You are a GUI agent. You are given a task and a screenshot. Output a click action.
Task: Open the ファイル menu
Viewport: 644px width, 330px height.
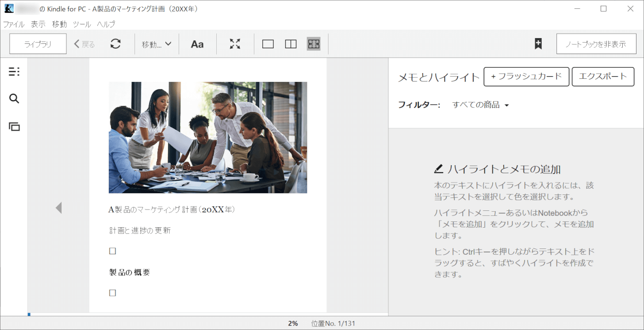tap(14, 24)
